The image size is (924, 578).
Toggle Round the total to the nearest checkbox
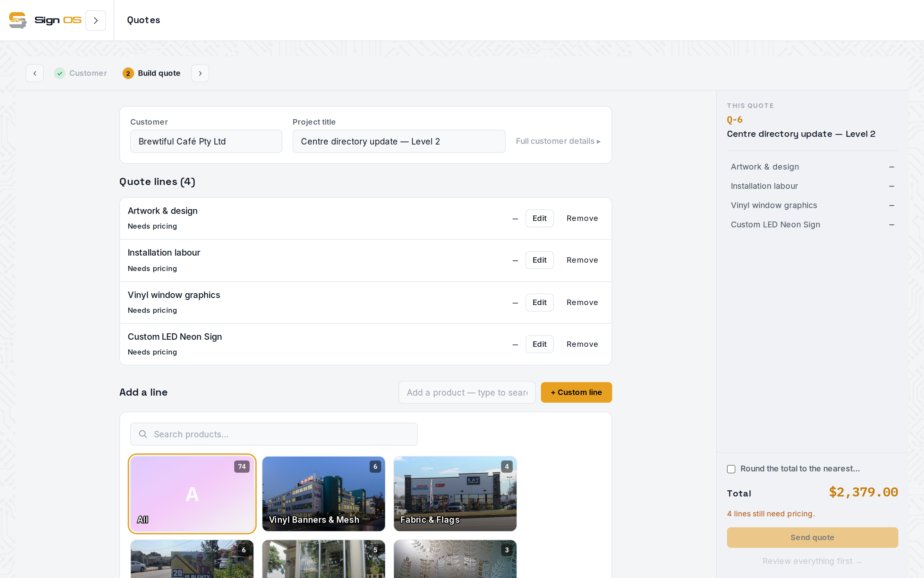coord(731,469)
